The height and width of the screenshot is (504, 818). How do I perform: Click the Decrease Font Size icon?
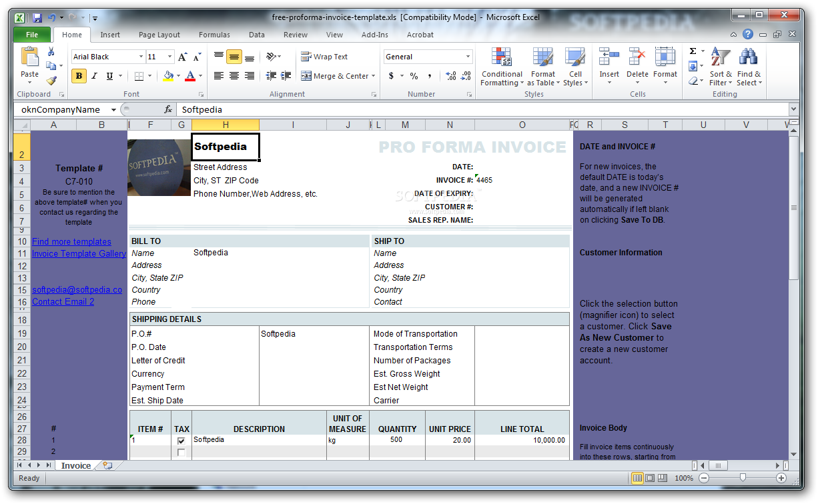tap(197, 57)
